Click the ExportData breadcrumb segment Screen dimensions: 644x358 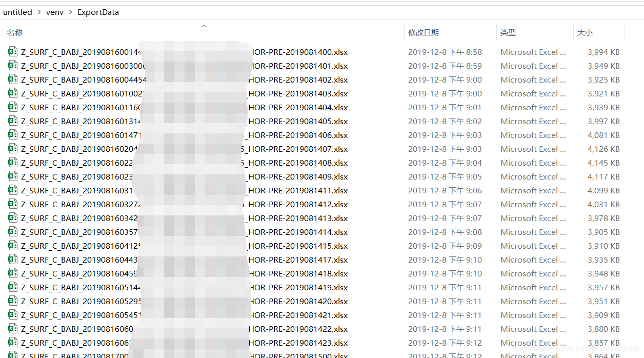(98, 12)
